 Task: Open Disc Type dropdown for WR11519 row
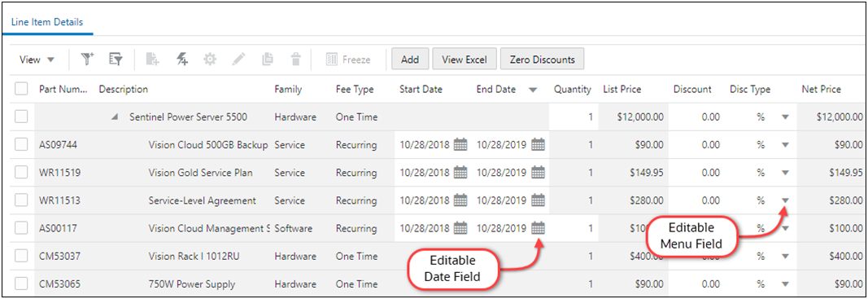coord(784,173)
